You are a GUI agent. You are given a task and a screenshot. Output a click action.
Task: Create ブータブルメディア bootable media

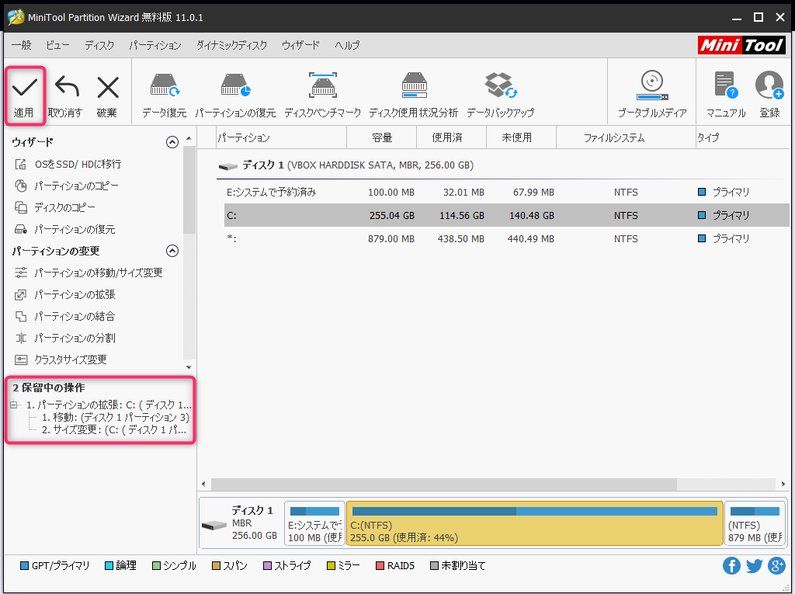point(652,96)
